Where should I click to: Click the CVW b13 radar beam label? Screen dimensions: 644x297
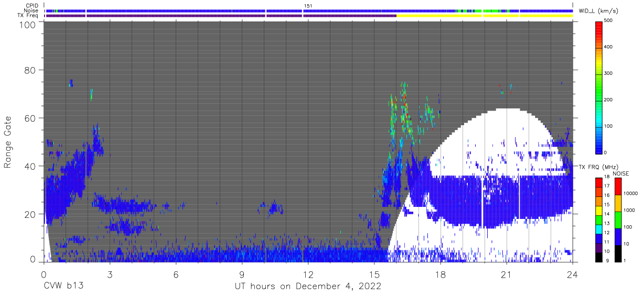click(63, 286)
